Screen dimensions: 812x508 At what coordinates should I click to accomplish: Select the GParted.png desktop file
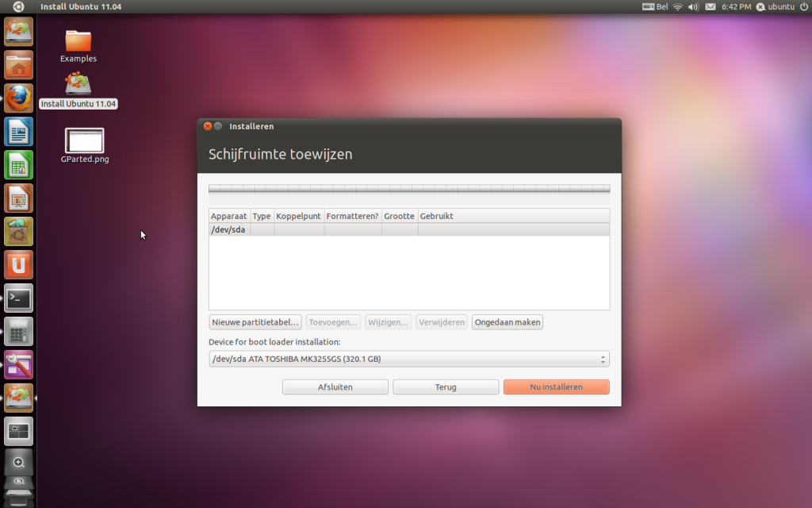coord(84,141)
